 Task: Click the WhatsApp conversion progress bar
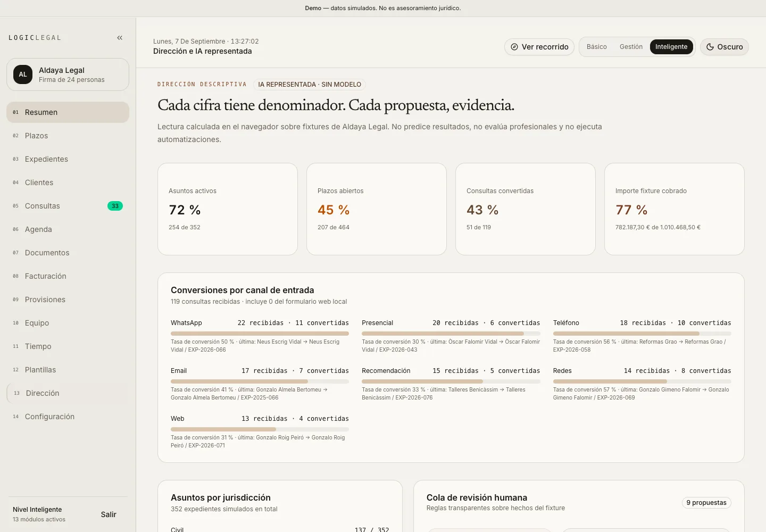tap(260, 334)
